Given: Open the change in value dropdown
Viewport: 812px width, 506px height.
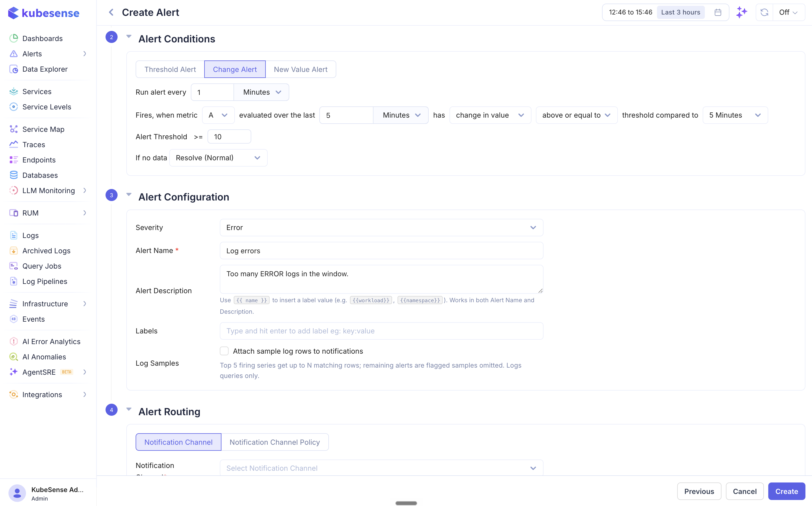Looking at the screenshot, I should coord(490,115).
